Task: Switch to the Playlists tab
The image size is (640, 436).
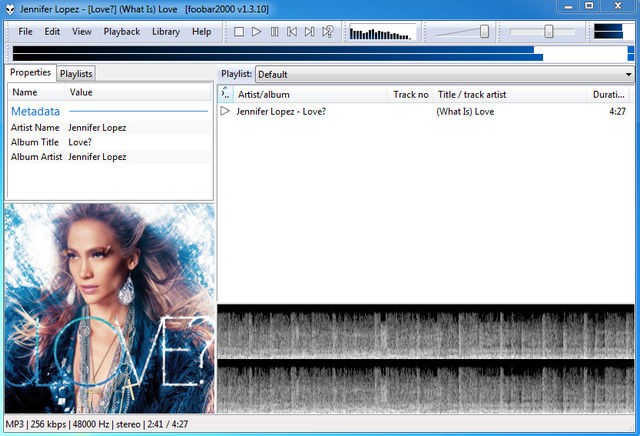Action: (76, 74)
